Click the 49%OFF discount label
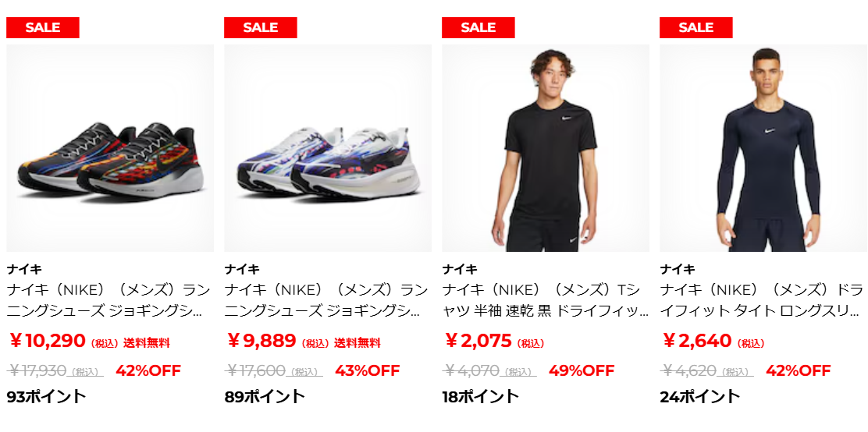 click(x=582, y=370)
